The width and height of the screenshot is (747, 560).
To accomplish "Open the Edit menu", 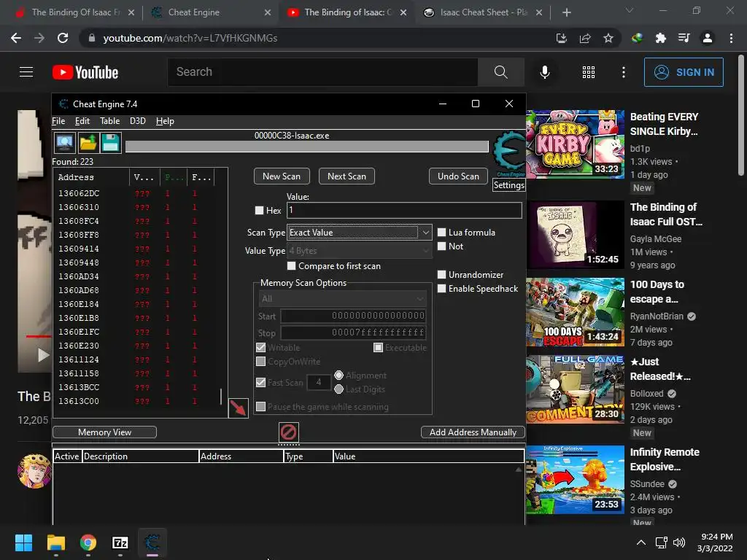I will (x=82, y=121).
